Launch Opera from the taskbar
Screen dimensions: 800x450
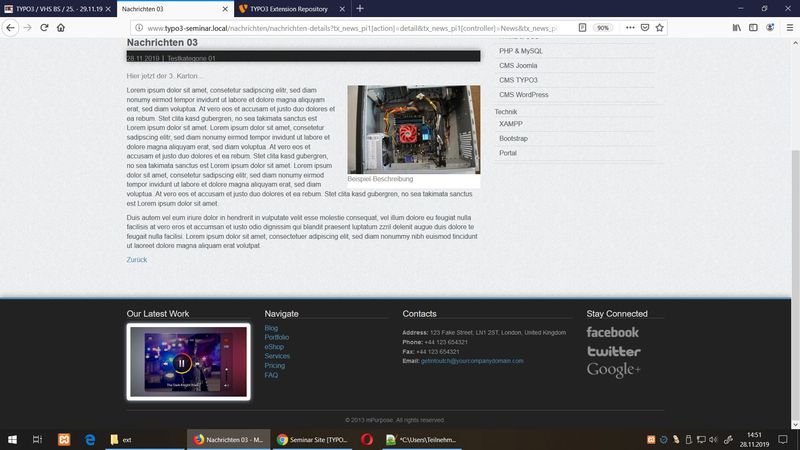[x=368, y=439]
